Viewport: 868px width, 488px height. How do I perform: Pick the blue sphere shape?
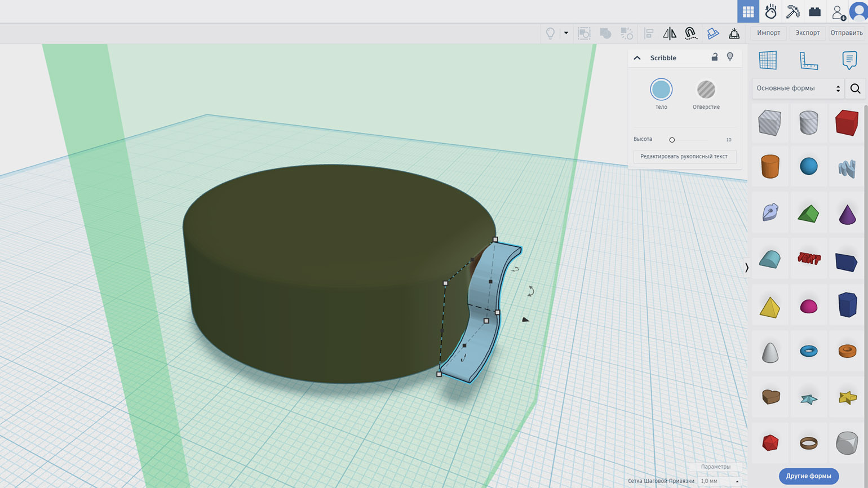click(808, 166)
